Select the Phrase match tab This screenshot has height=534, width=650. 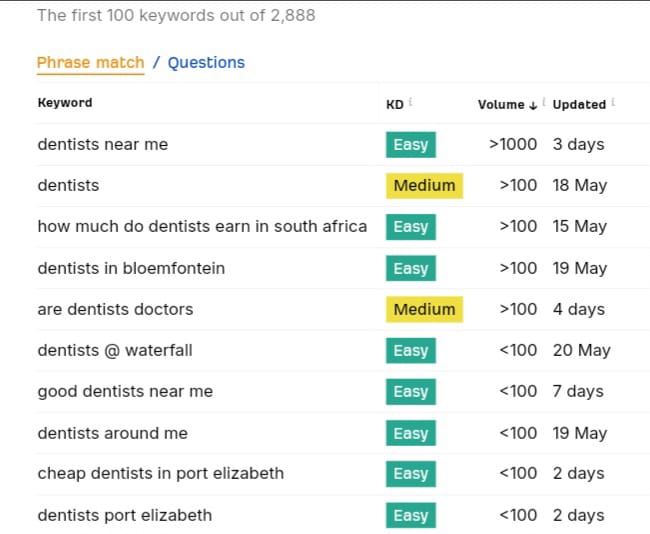[90, 63]
